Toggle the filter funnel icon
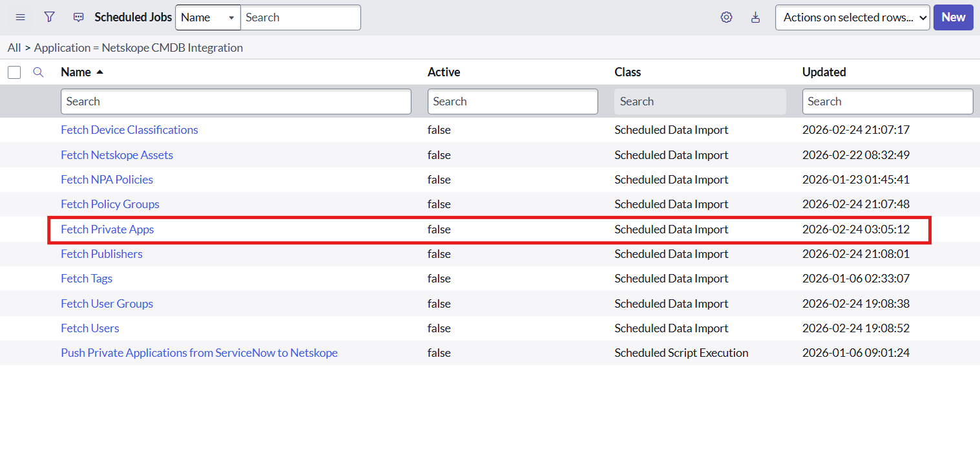 49,17
